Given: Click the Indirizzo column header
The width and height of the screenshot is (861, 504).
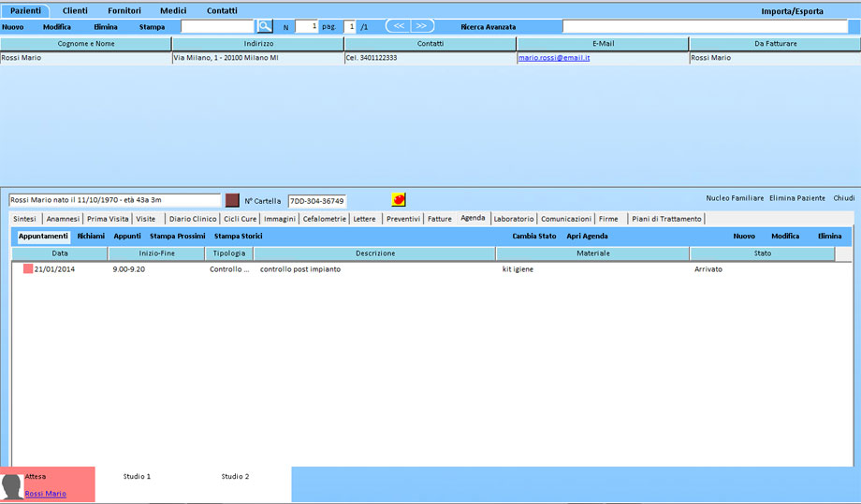Looking at the screenshot, I should pyautogui.click(x=258, y=44).
